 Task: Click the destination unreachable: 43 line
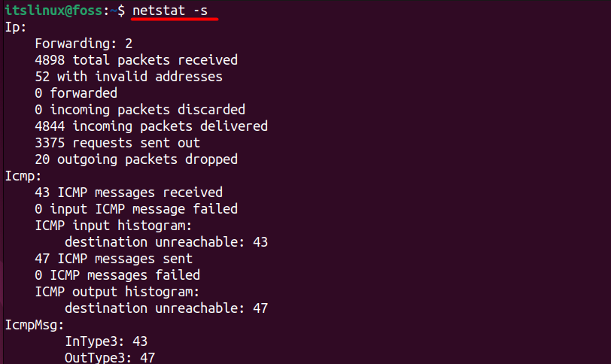[166, 242]
